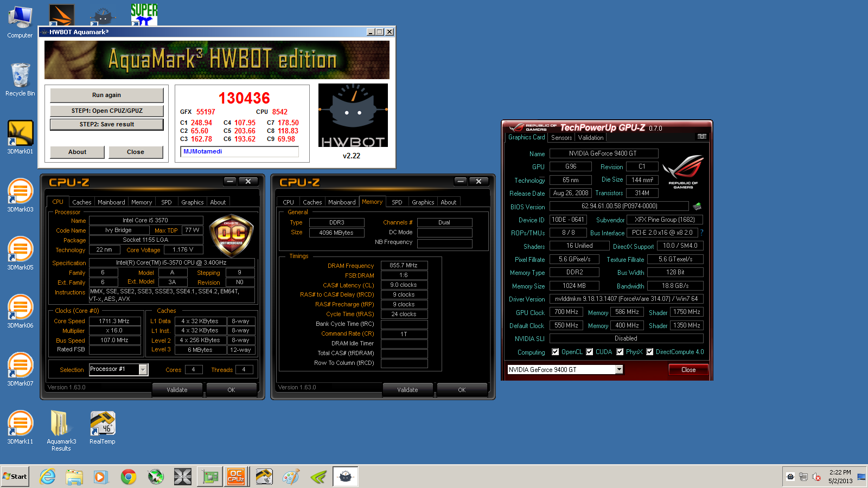The width and height of the screenshot is (868, 488).
Task: Click the DRAM Frequency value 855.7 MHz
Action: pos(404,266)
